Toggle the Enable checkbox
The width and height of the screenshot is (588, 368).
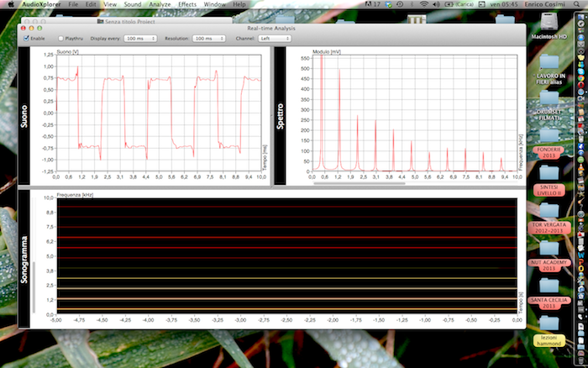[26, 39]
